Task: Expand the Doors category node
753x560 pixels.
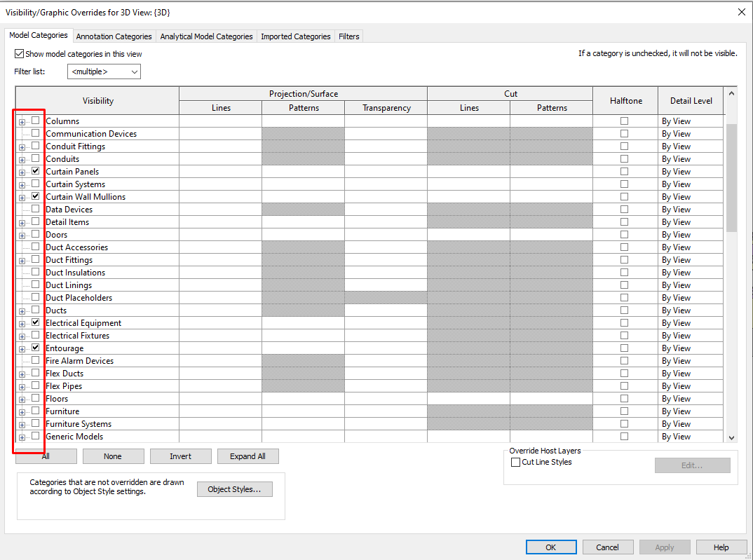Action: [x=22, y=235]
